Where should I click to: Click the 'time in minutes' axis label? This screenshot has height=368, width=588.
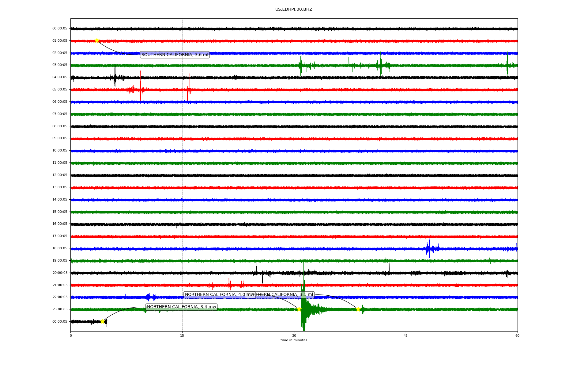pyautogui.click(x=294, y=340)
